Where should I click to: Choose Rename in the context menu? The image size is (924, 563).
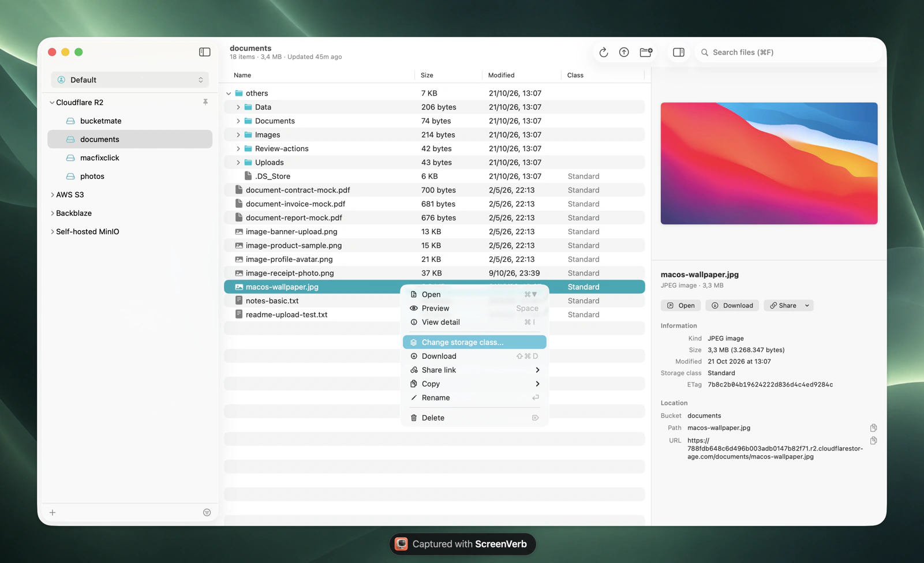pos(474,397)
